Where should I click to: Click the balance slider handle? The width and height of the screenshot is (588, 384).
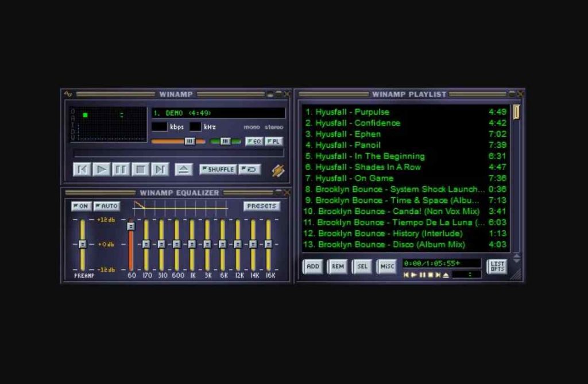225,141
